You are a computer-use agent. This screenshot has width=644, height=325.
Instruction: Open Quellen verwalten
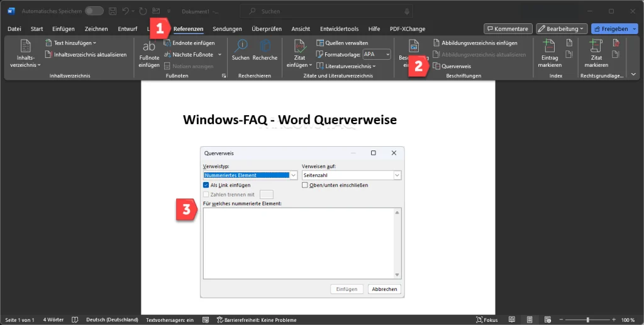(x=342, y=43)
